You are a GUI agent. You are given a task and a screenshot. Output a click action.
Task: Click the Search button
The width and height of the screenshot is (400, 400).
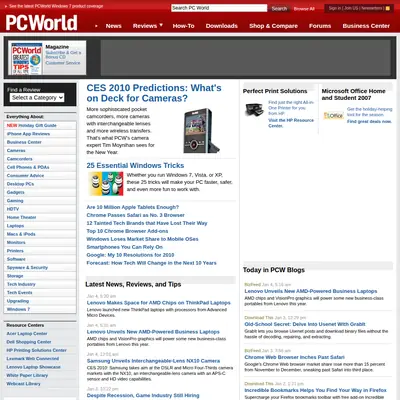point(279,9)
